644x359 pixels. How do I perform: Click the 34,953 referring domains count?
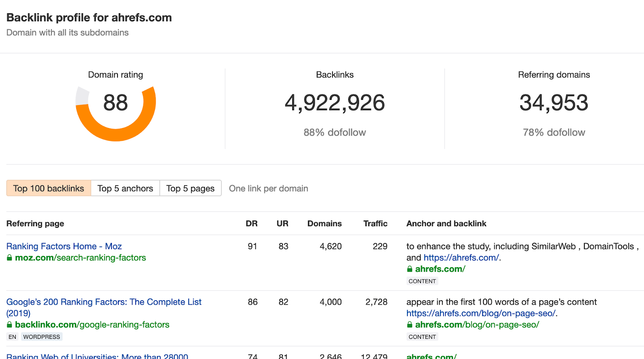pos(554,103)
